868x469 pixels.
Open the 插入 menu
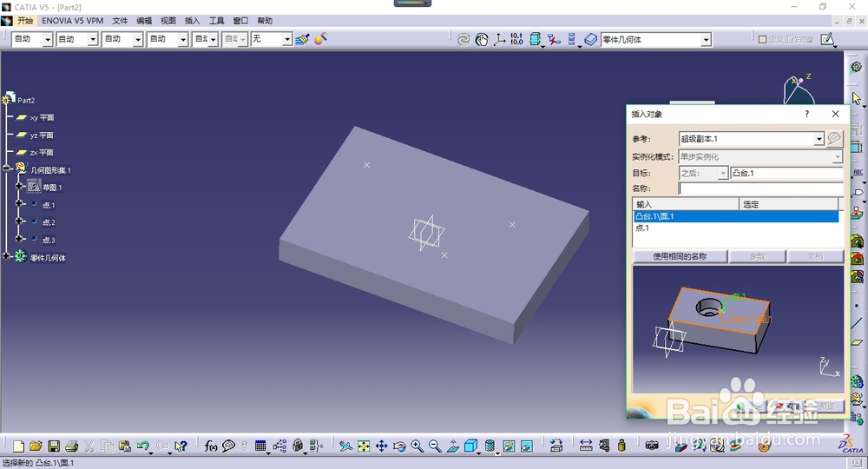click(x=192, y=21)
